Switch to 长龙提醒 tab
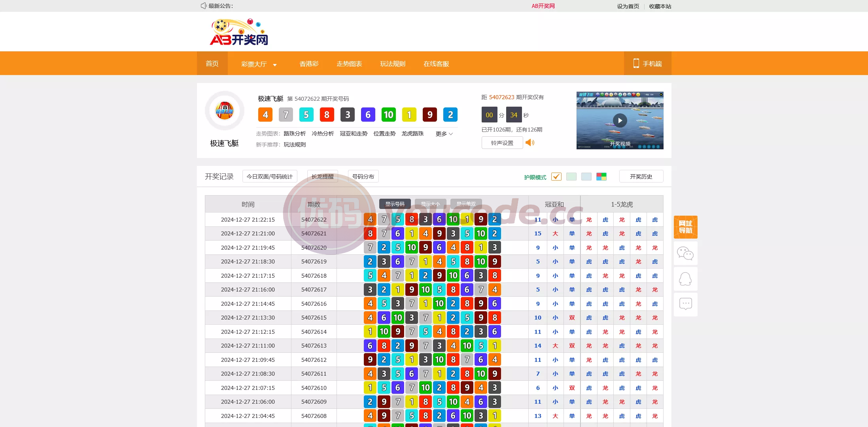Image resolution: width=868 pixels, height=427 pixels. tap(323, 176)
